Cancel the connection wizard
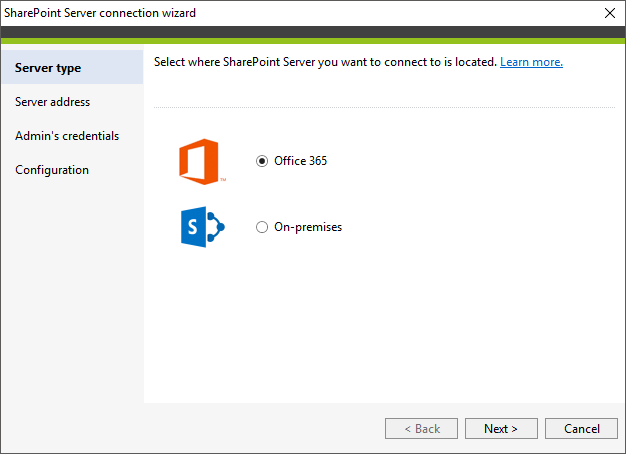Screen dimensions: 626x454 [581, 429]
